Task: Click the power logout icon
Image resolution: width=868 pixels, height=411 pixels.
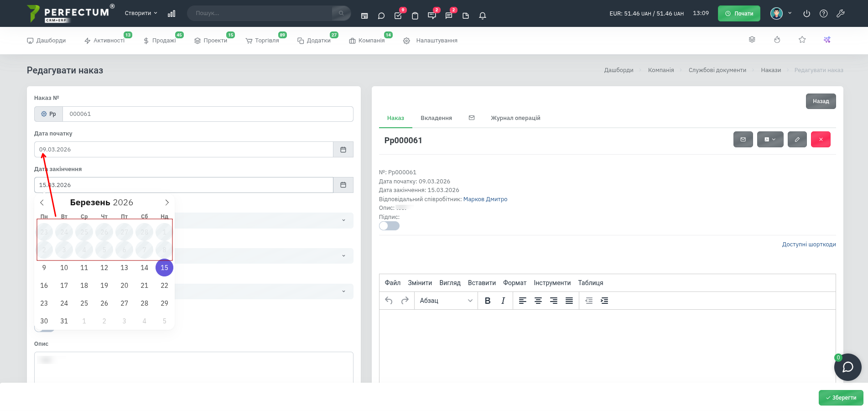Action: coord(806,14)
